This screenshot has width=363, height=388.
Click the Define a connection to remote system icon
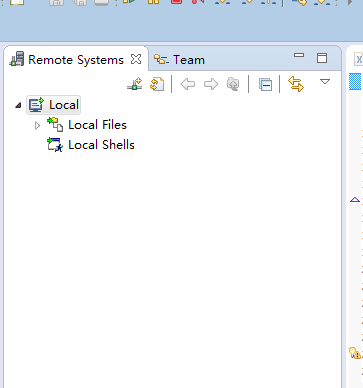click(x=135, y=84)
